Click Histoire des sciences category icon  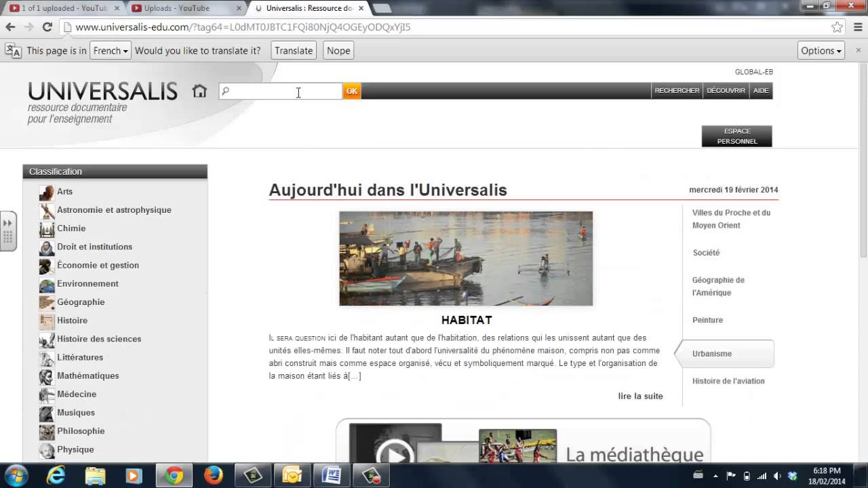pyautogui.click(x=47, y=340)
